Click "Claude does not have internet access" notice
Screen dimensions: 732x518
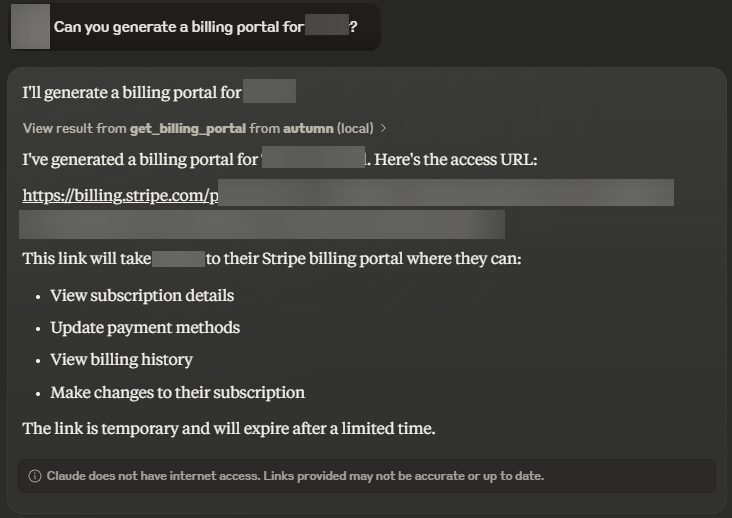pos(295,476)
